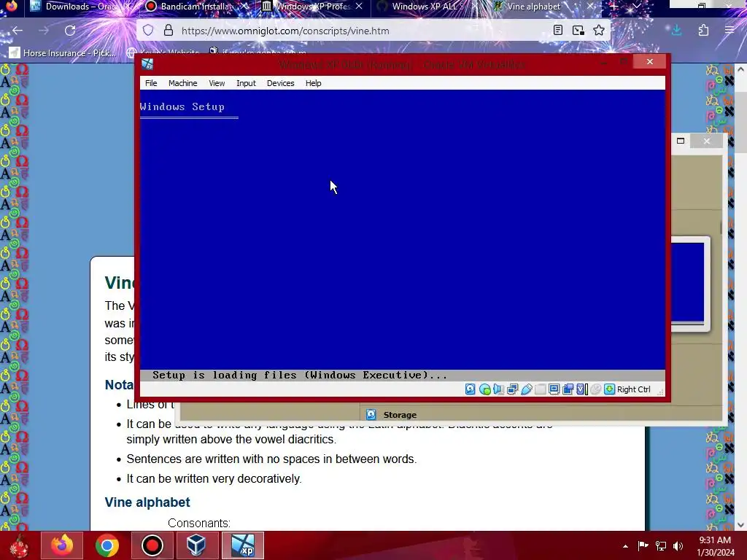
Task: Click the optical disk indicator in VirtualBox
Action: (485, 389)
